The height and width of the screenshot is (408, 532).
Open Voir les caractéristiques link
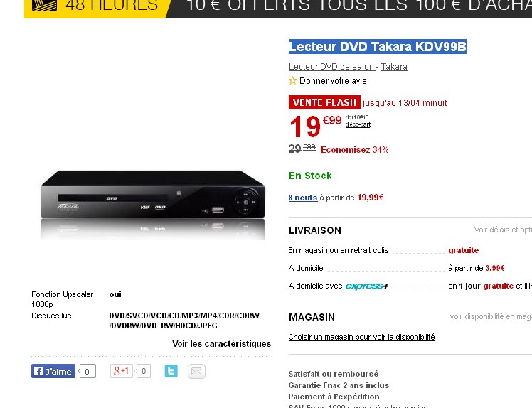222,343
